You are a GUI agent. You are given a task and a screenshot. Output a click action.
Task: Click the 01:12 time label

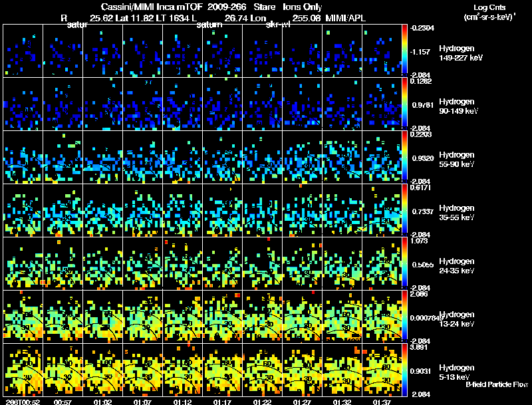coord(182,402)
